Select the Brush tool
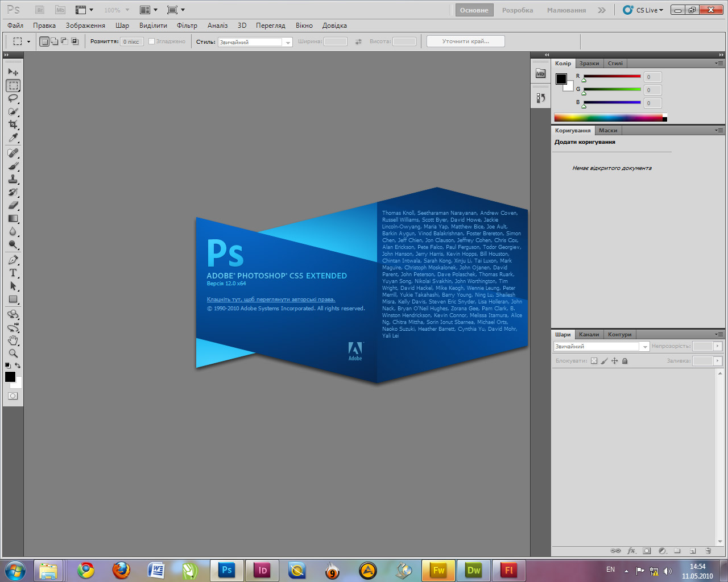Viewport: 728px width, 582px height. tap(13, 167)
